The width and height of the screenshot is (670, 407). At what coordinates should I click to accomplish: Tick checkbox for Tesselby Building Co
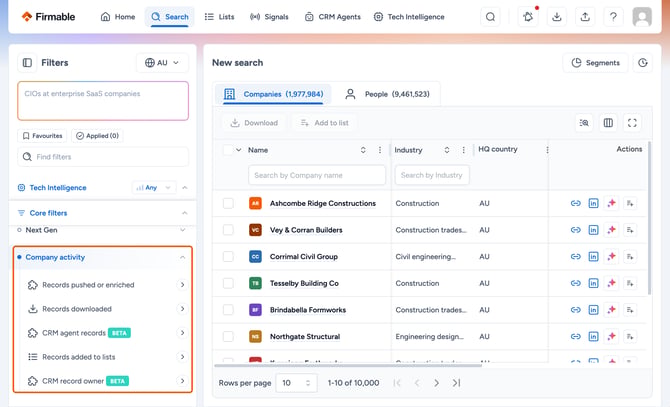coord(228,283)
